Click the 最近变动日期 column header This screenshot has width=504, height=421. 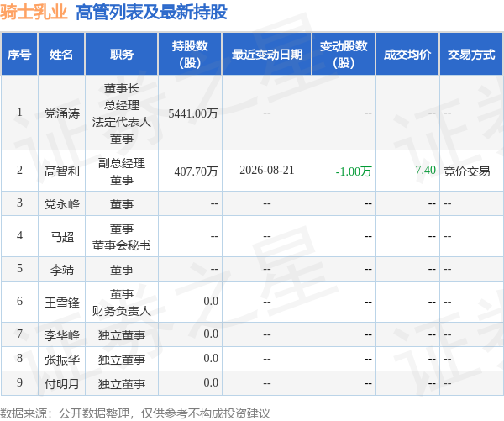(267, 54)
